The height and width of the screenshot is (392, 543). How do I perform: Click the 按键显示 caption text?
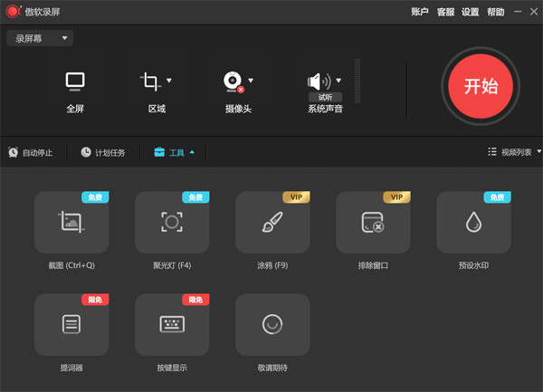(x=172, y=368)
